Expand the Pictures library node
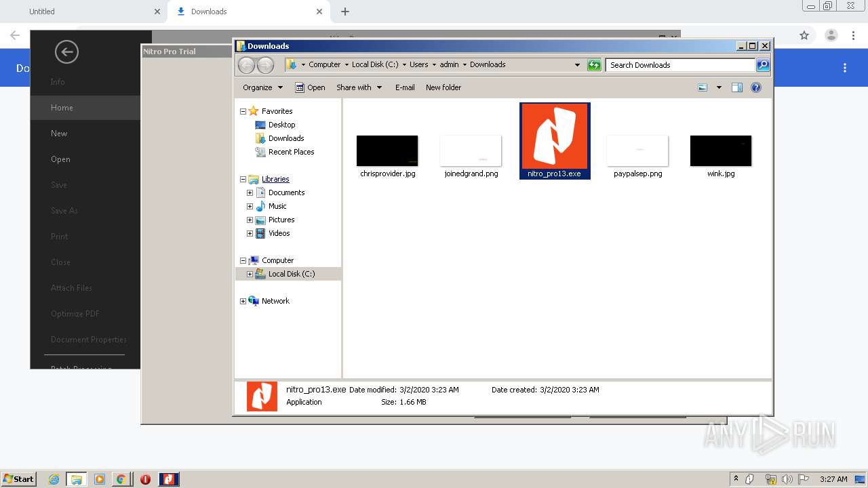This screenshot has height=488, width=868. click(x=250, y=220)
